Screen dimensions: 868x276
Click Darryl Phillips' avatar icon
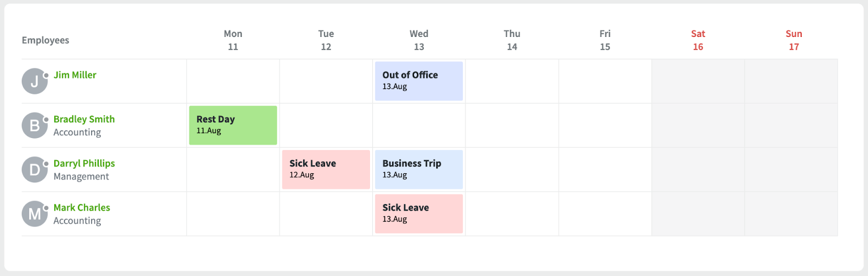coord(35,170)
